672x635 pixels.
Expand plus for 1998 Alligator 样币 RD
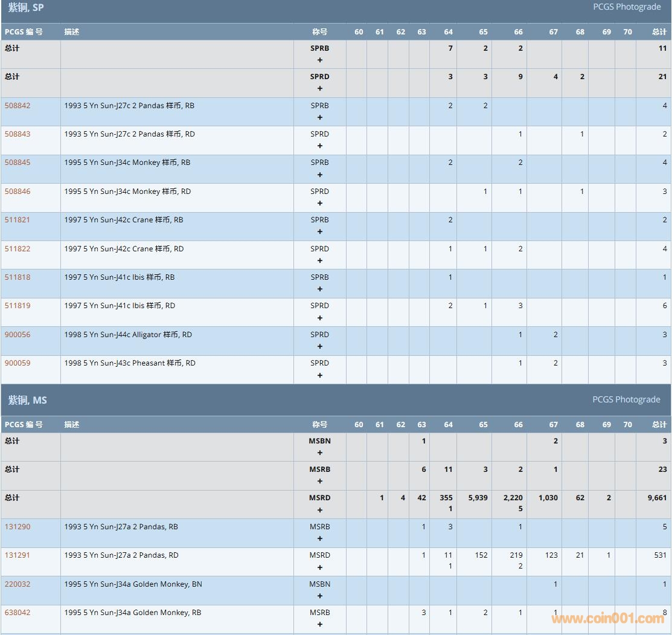coord(320,346)
